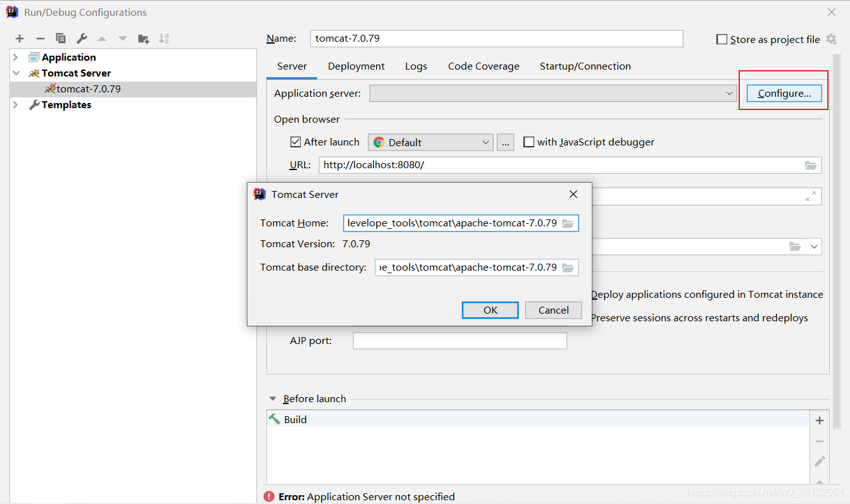Image resolution: width=850 pixels, height=504 pixels.
Task: Click the browser ellipsis button
Action: pyautogui.click(x=505, y=142)
